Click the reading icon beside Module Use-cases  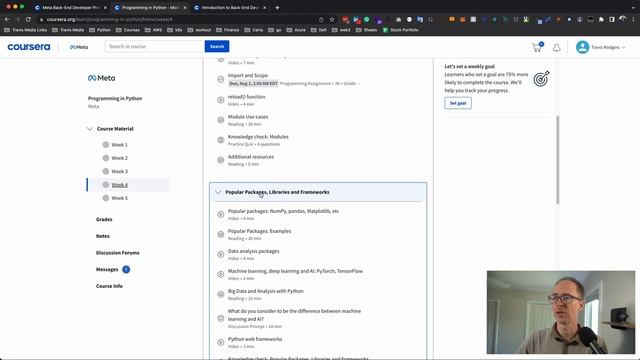pos(220,120)
